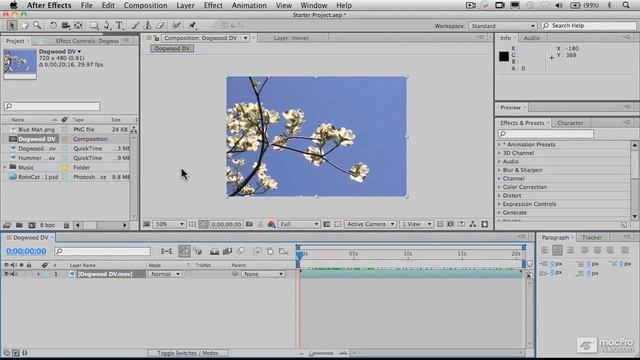Expand Blur & Sharpen effects category
Viewport: 640px width, 360px height.
(x=499, y=170)
